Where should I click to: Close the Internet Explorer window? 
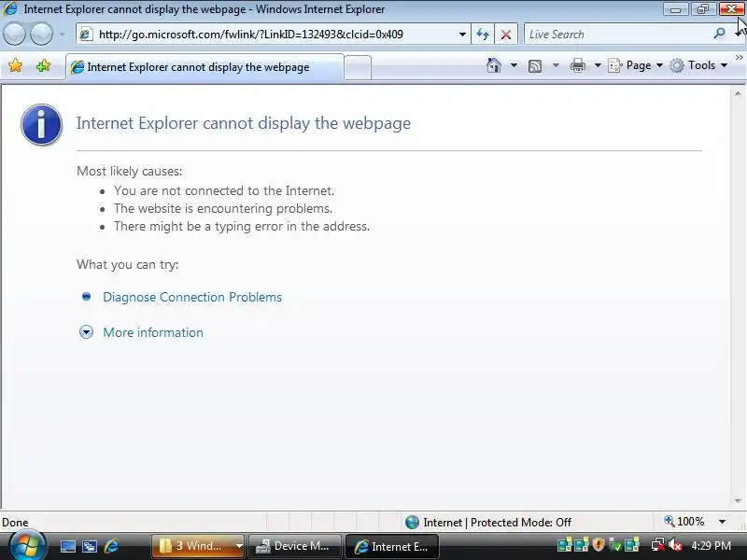[731, 9]
